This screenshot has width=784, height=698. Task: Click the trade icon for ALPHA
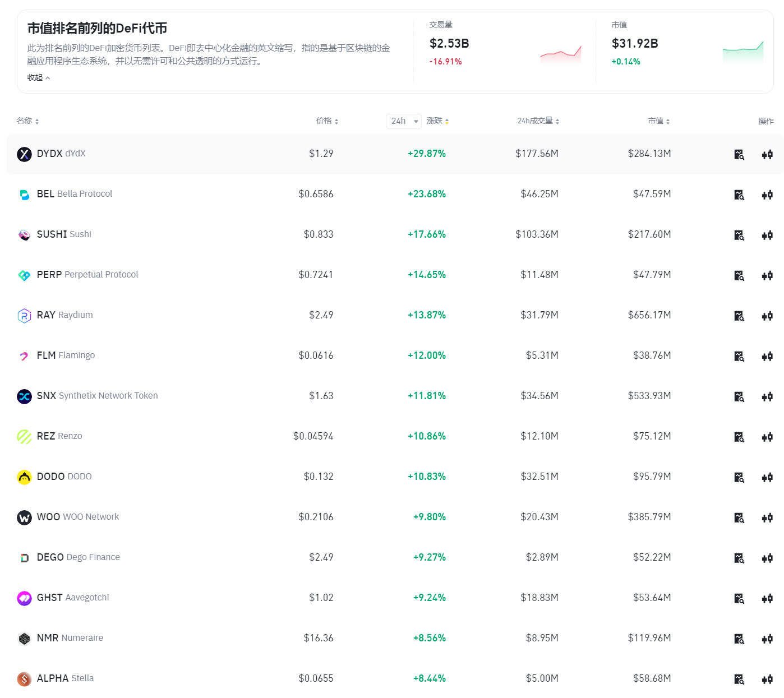point(767,679)
